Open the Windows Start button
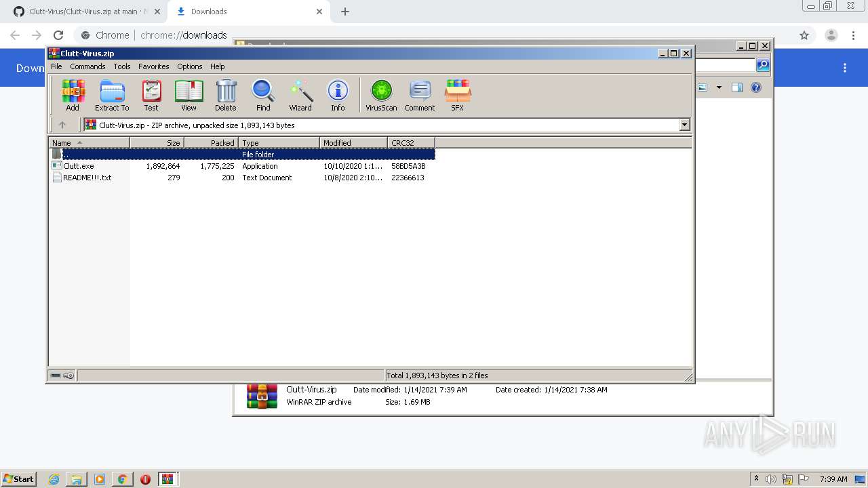This screenshot has width=868, height=488. 19,479
